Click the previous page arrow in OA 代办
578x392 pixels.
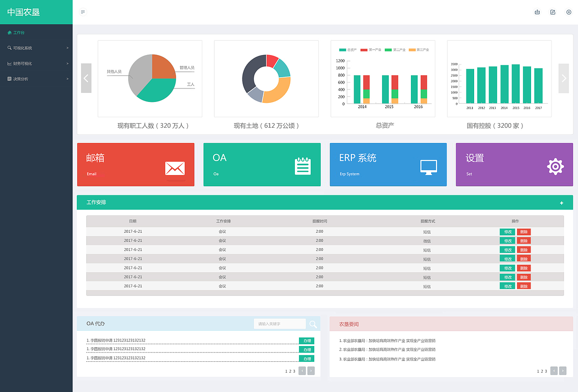point(302,371)
